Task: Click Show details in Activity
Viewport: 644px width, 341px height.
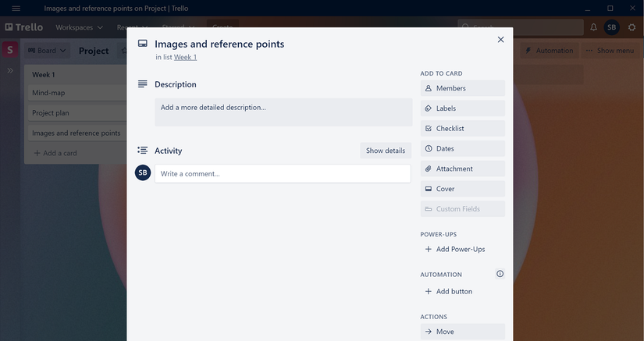Action: click(386, 151)
